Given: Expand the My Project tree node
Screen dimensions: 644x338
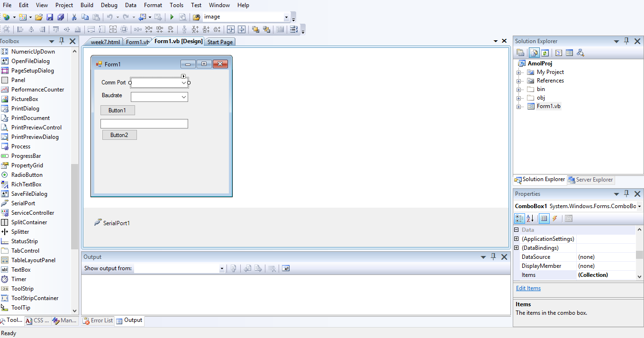Looking at the screenshot, I should tap(519, 73).
